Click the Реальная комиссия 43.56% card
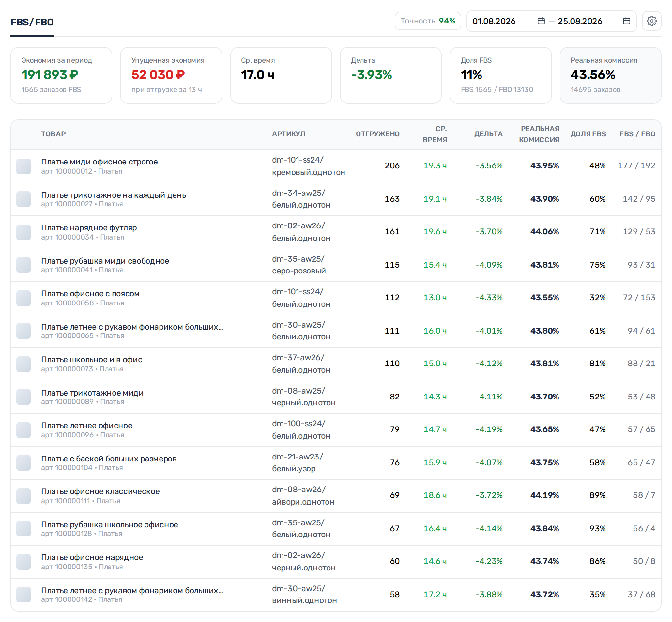 point(610,75)
